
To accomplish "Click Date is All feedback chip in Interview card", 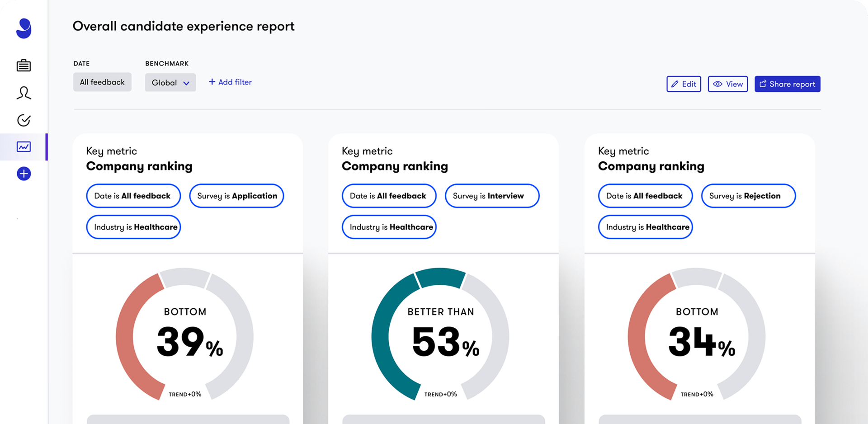I will tap(389, 196).
